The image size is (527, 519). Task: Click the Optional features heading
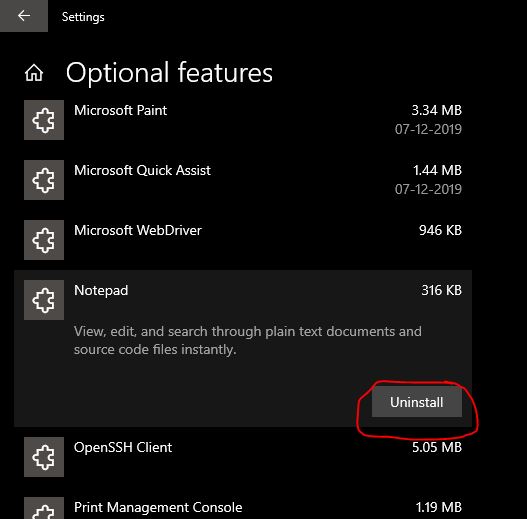[169, 73]
